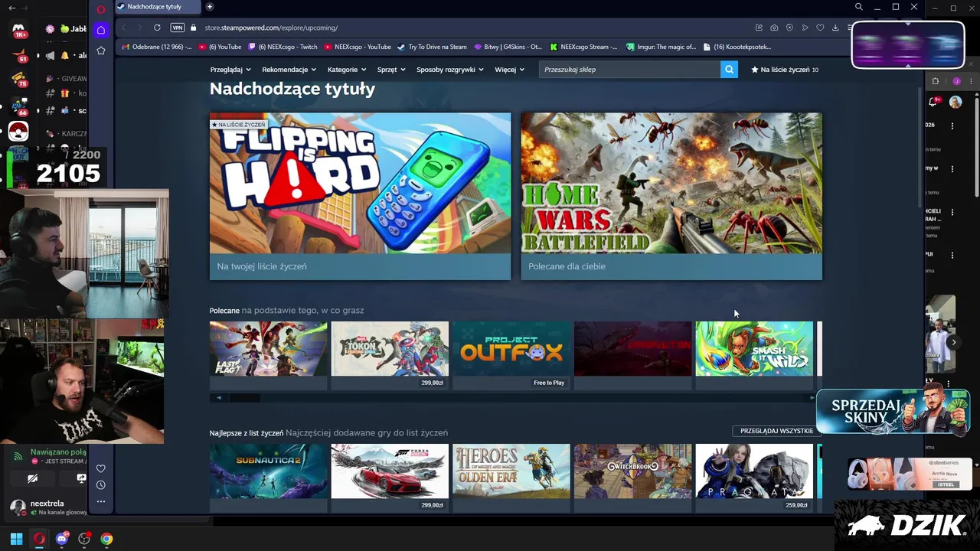Viewport: 980px width, 551px height.
Task: Click the Steam search magnifier button
Action: point(729,70)
